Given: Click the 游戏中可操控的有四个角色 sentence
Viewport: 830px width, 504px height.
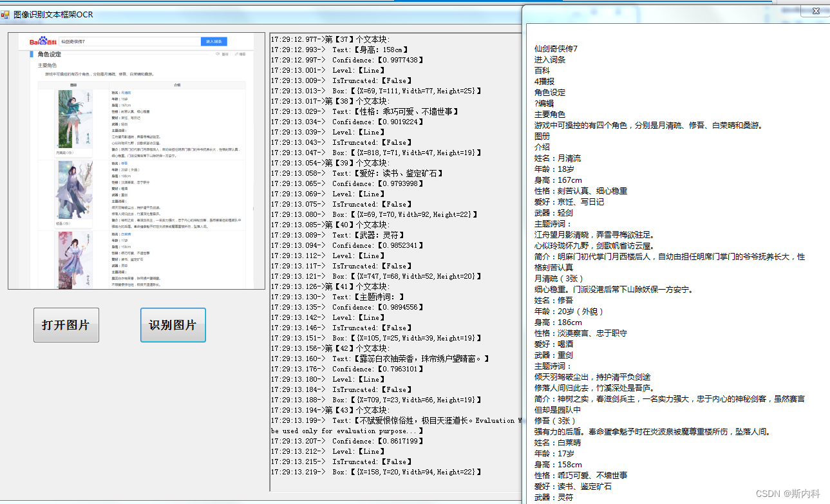Looking at the screenshot, I should [649, 126].
